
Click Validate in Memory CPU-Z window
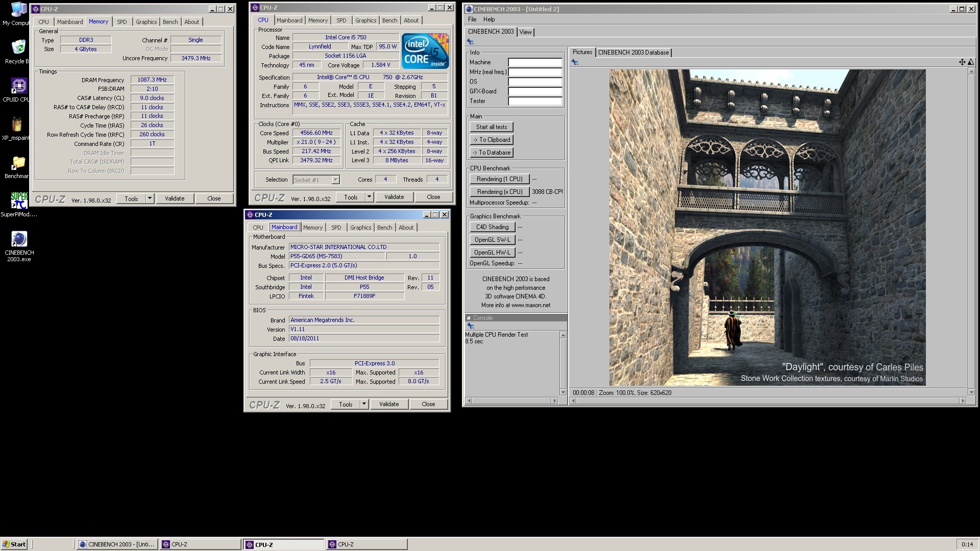click(x=175, y=198)
